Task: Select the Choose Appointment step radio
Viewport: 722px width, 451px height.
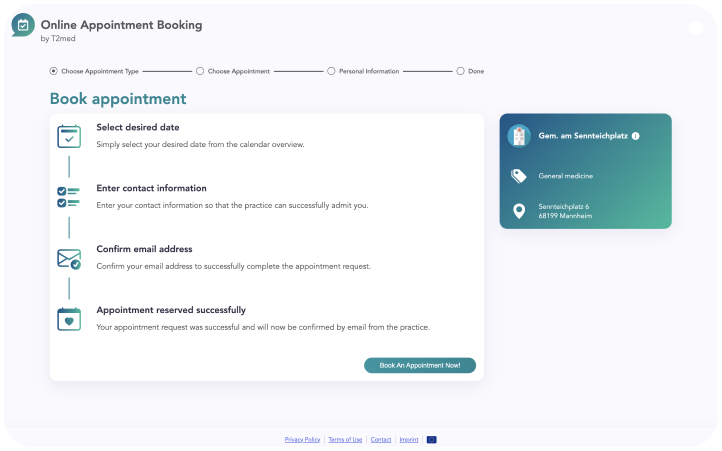Action: point(200,71)
